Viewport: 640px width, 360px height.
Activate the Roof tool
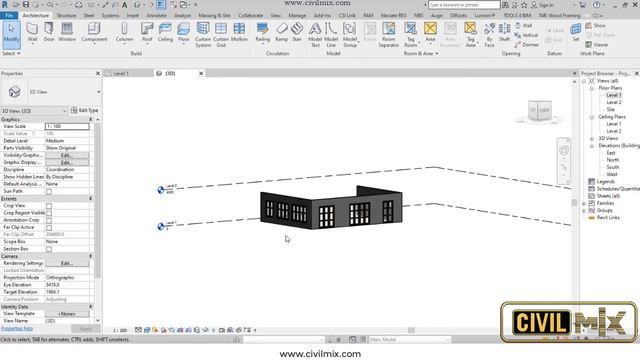(147, 33)
